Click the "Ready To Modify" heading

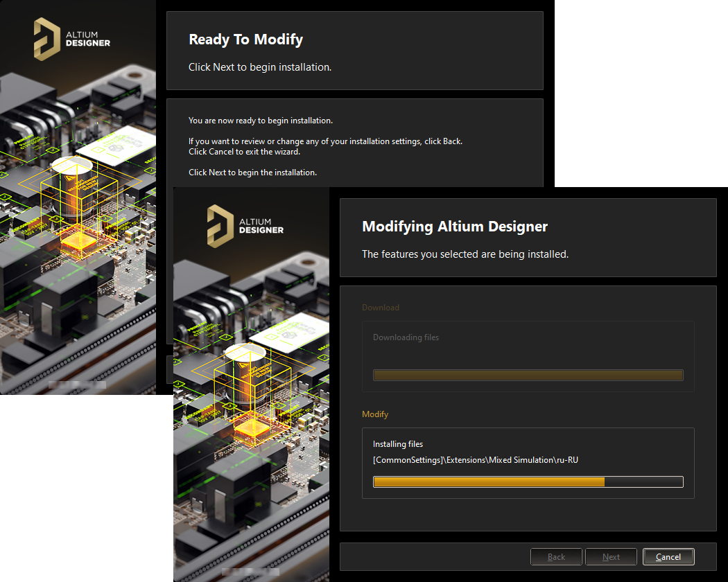click(245, 39)
